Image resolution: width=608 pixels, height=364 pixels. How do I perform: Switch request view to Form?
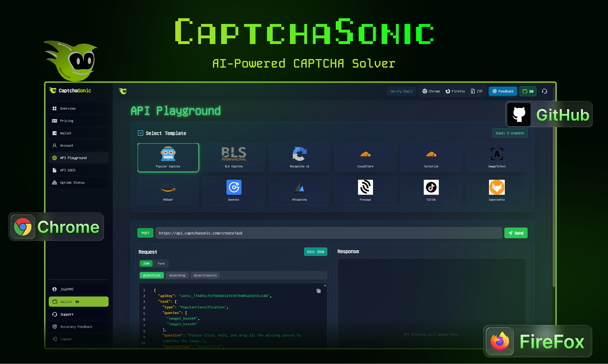tap(161, 264)
